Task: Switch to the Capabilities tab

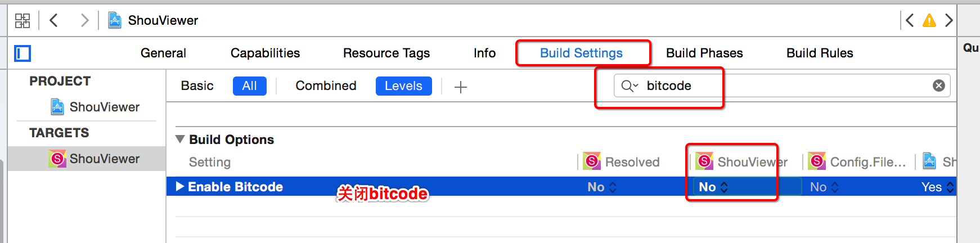Action: [x=265, y=53]
